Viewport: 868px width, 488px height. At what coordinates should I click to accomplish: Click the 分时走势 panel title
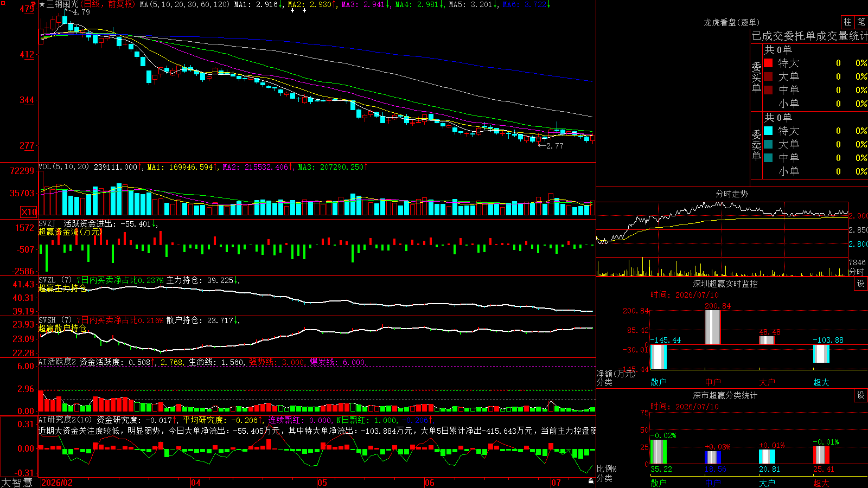732,194
